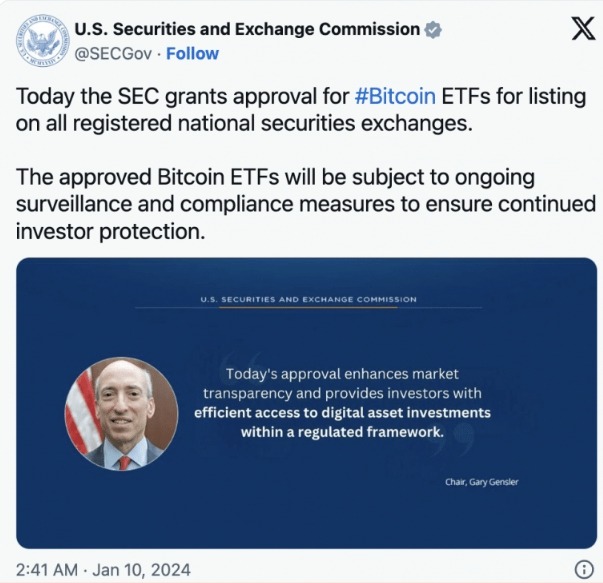Click the bold "efficient access to digital asset investments" text
This screenshot has height=583, width=603.
tap(342, 413)
